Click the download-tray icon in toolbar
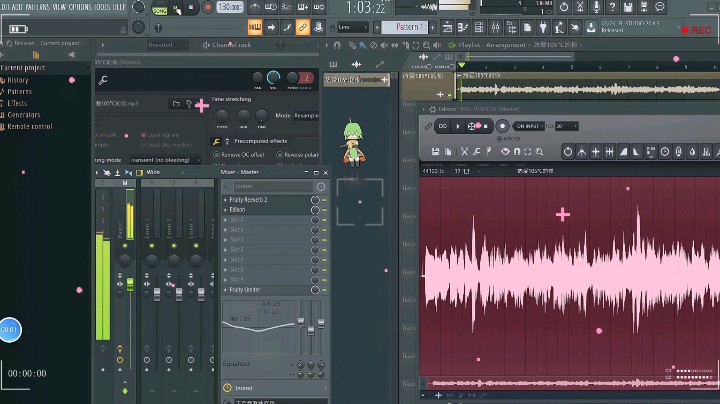Image resolution: width=720 pixels, height=404 pixels. tap(591, 28)
